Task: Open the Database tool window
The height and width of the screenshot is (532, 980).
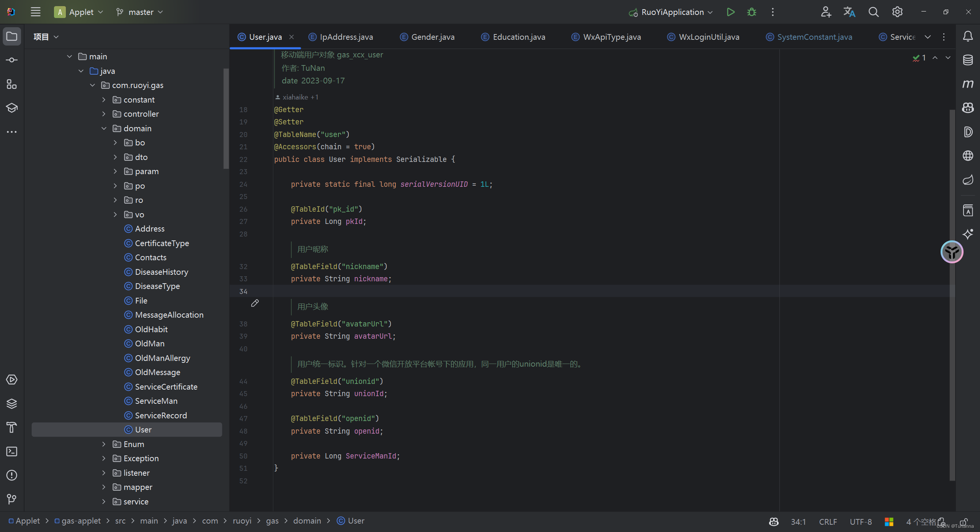Action: tap(968, 60)
